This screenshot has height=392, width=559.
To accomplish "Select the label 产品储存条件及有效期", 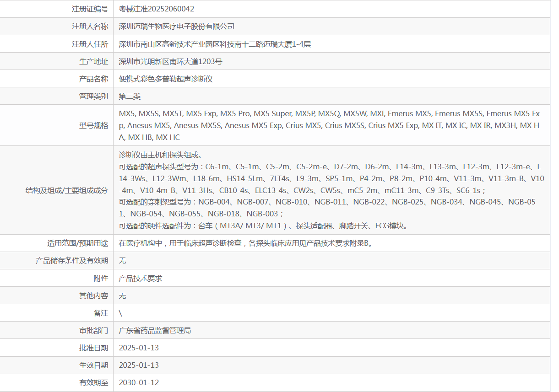I will click(72, 261).
